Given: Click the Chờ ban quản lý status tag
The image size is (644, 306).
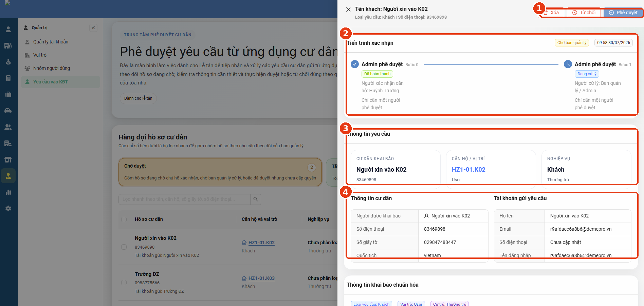Looking at the screenshot, I should (x=572, y=43).
